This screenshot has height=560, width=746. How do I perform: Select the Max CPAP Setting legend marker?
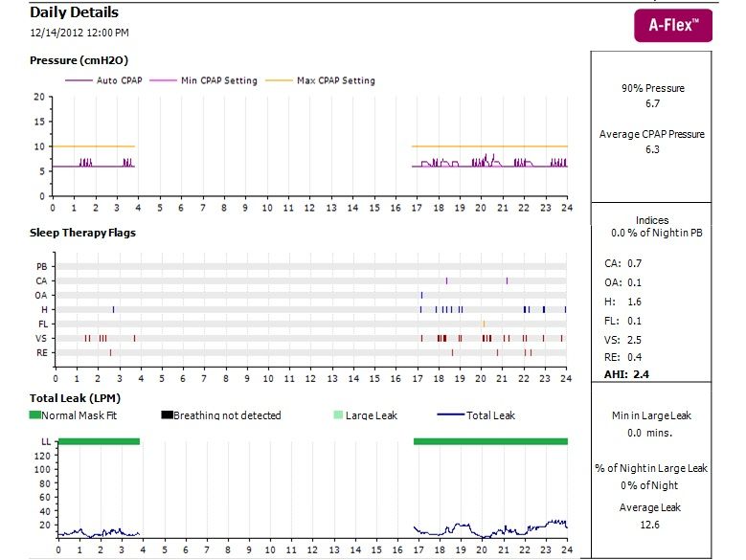click(x=278, y=80)
